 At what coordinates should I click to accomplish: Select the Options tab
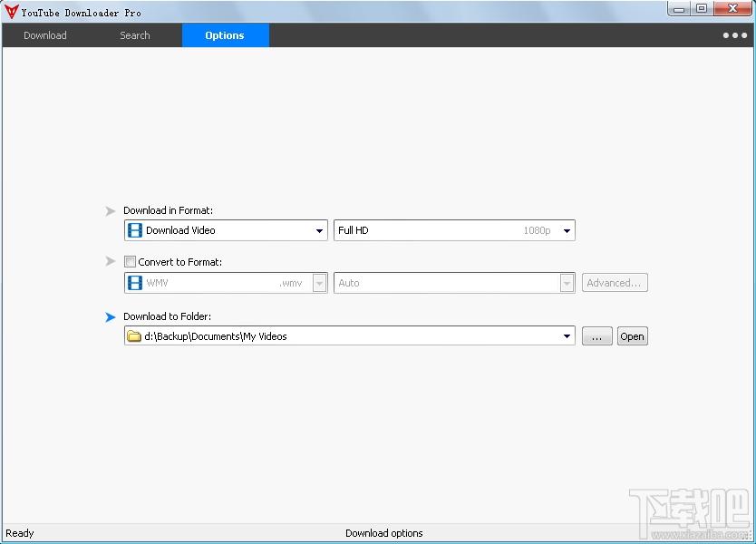(x=225, y=35)
